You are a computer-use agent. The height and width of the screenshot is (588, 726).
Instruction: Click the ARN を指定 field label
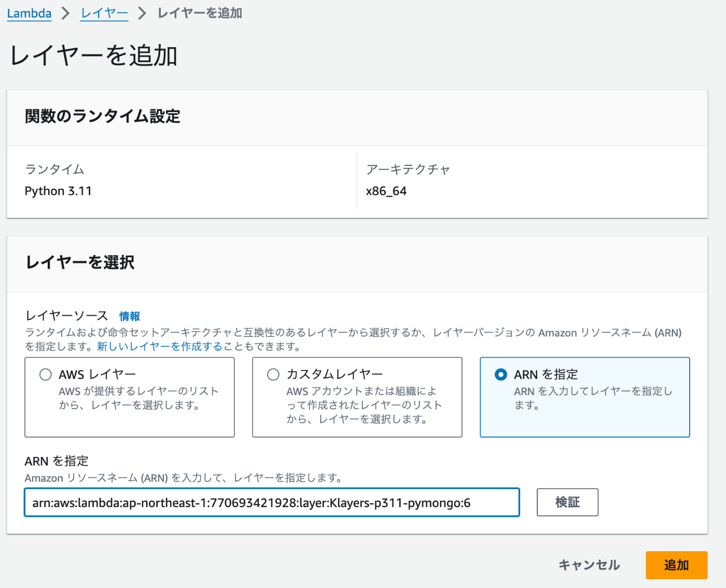(x=57, y=461)
